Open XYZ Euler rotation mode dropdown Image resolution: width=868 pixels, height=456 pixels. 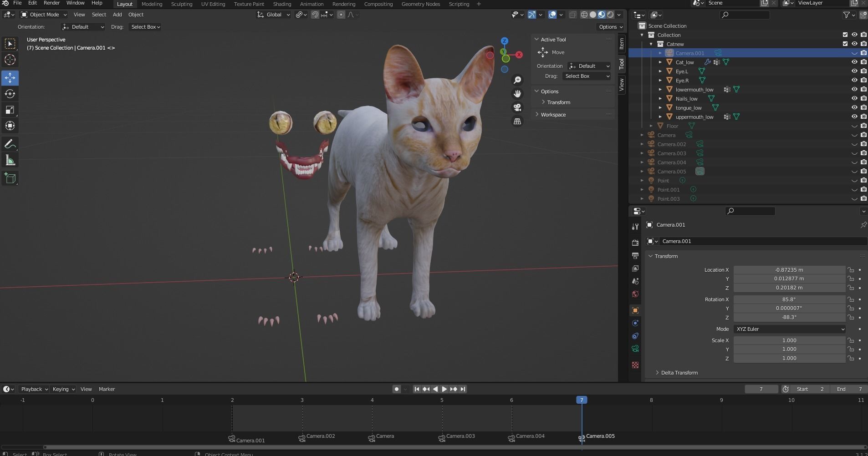tap(789, 329)
